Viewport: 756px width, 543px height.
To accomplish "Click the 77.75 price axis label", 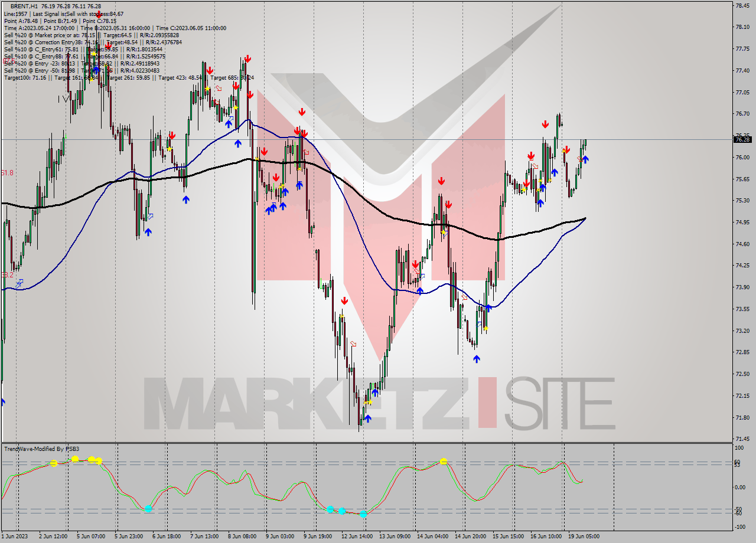I will [742, 49].
